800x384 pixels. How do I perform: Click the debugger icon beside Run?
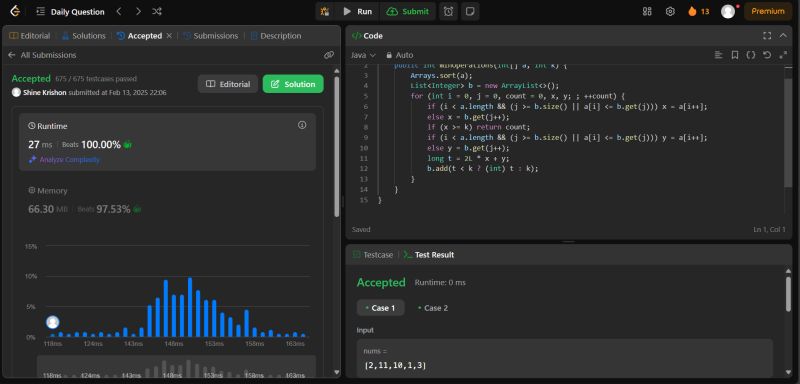tap(325, 11)
